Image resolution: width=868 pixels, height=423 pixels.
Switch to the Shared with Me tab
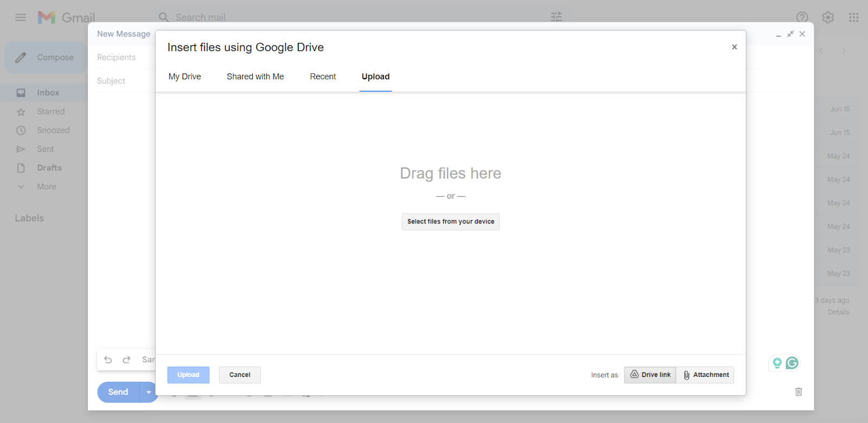[256, 76]
